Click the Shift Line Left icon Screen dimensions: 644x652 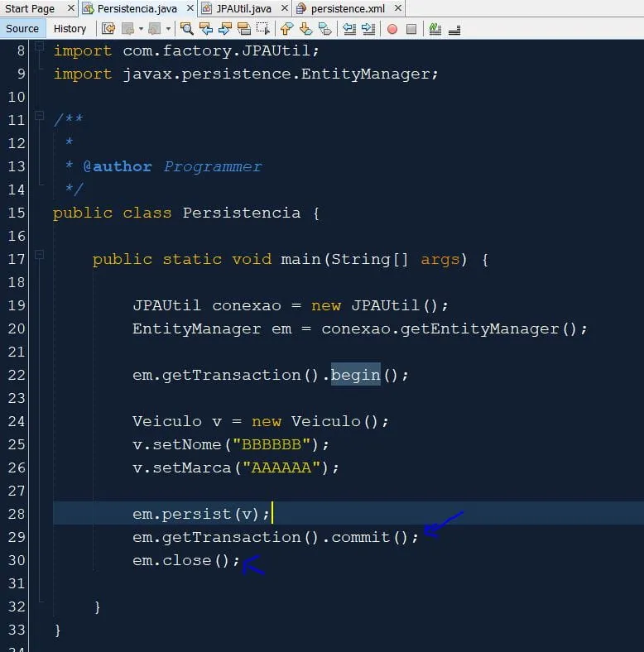pyautogui.click(x=348, y=28)
